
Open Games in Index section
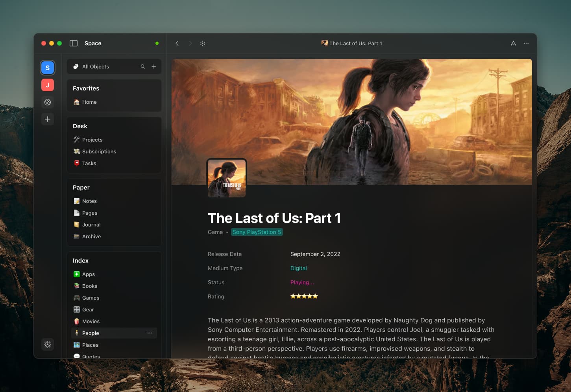114,298
